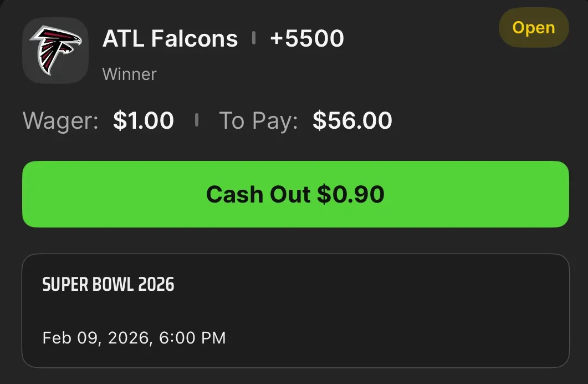Click empty space inside the event details card
588x384 pixels.
pos(388,311)
